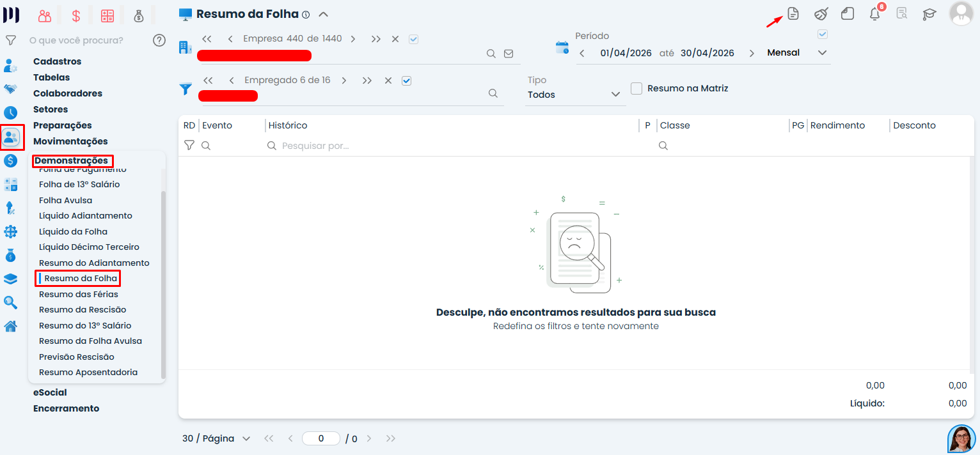
Task: Clear the Empresa selection with X
Action: click(x=395, y=39)
